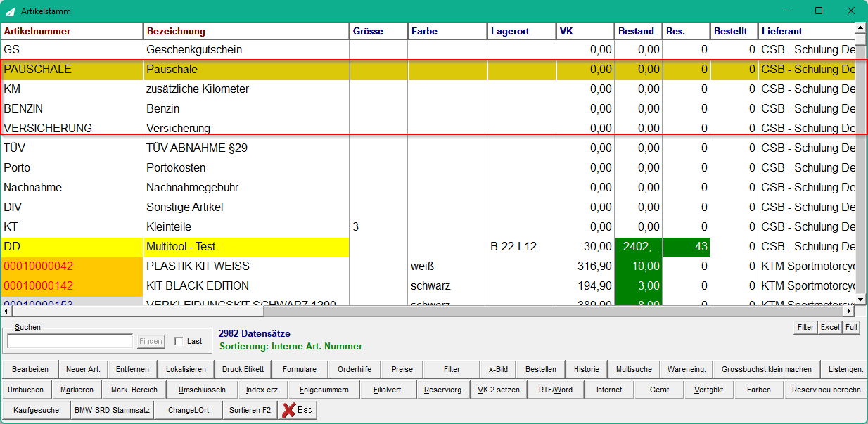Click the vertical scrollbar up arrow
Image resolution: width=868 pixels, height=424 pixels.
tap(860, 28)
